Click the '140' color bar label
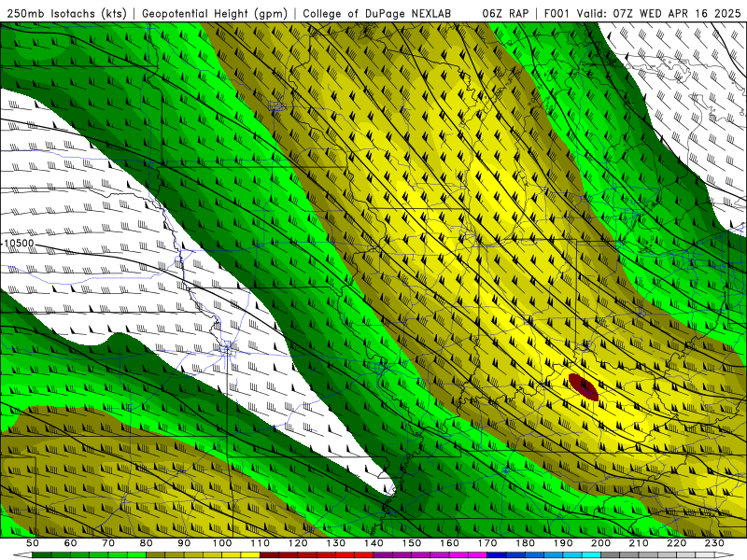 373,543
